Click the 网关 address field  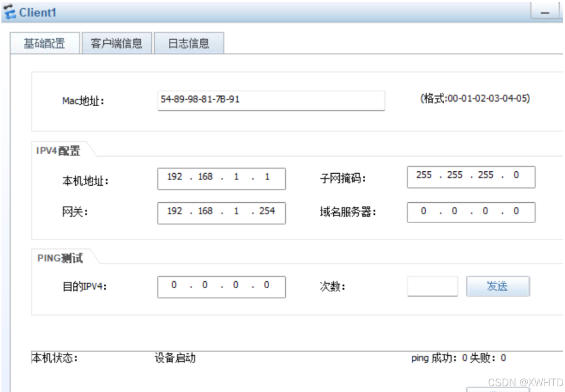pyautogui.click(x=221, y=213)
